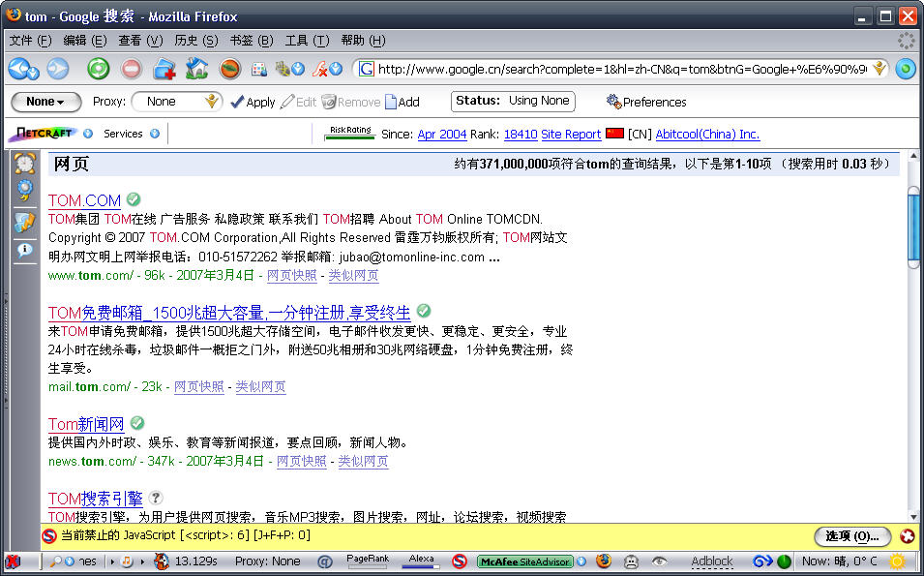This screenshot has width=924, height=576.
Task: Open Netcraft Site Report link
Action: tap(571, 135)
